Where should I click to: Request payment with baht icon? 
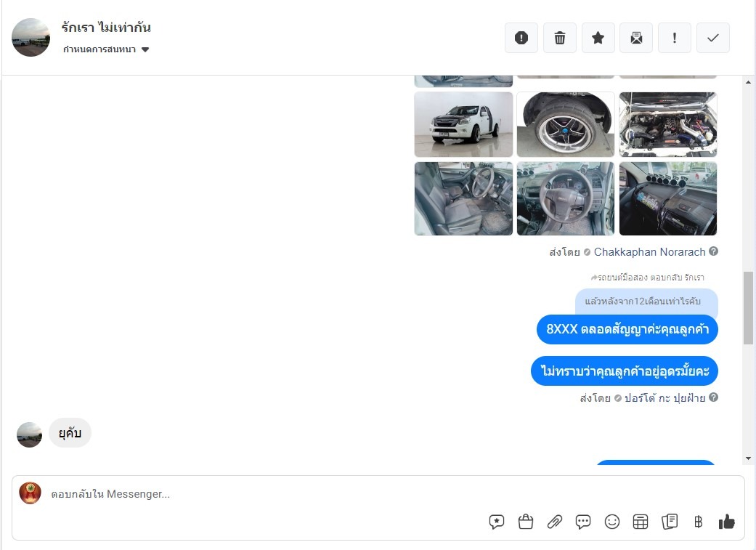[x=698, y=522]
